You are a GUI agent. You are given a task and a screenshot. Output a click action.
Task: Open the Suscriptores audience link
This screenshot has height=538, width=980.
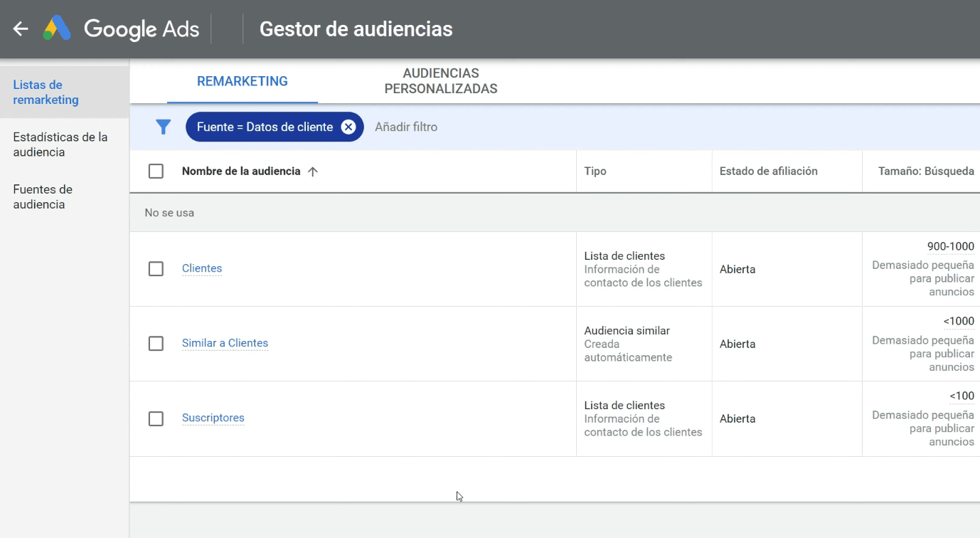213,418
